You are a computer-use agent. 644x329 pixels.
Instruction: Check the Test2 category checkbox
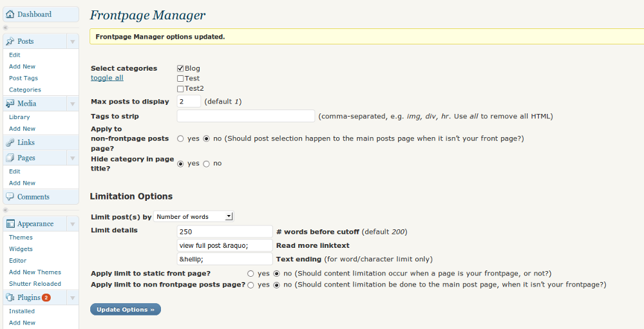180,88
